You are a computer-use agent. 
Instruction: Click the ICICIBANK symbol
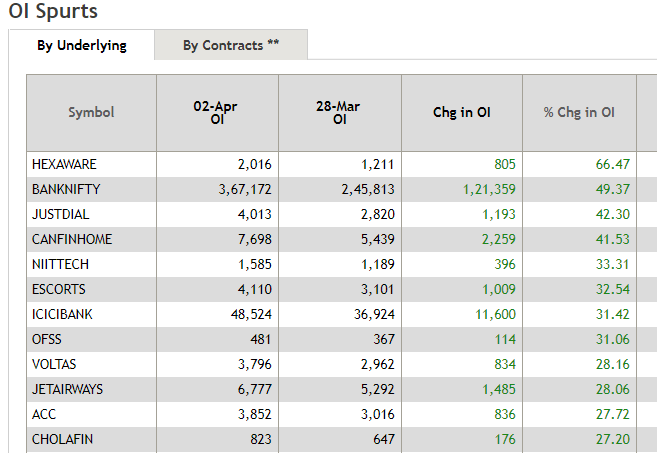click(x=63, y=314)
